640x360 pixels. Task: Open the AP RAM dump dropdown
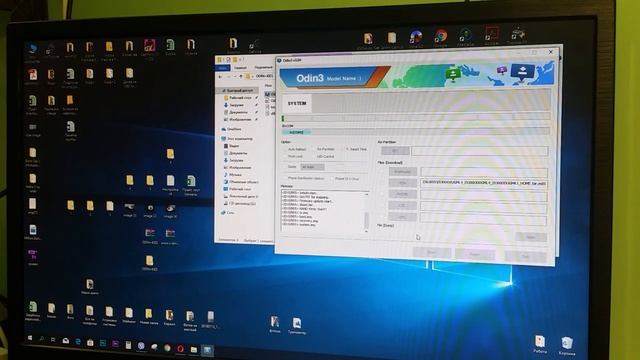(312, 167)
